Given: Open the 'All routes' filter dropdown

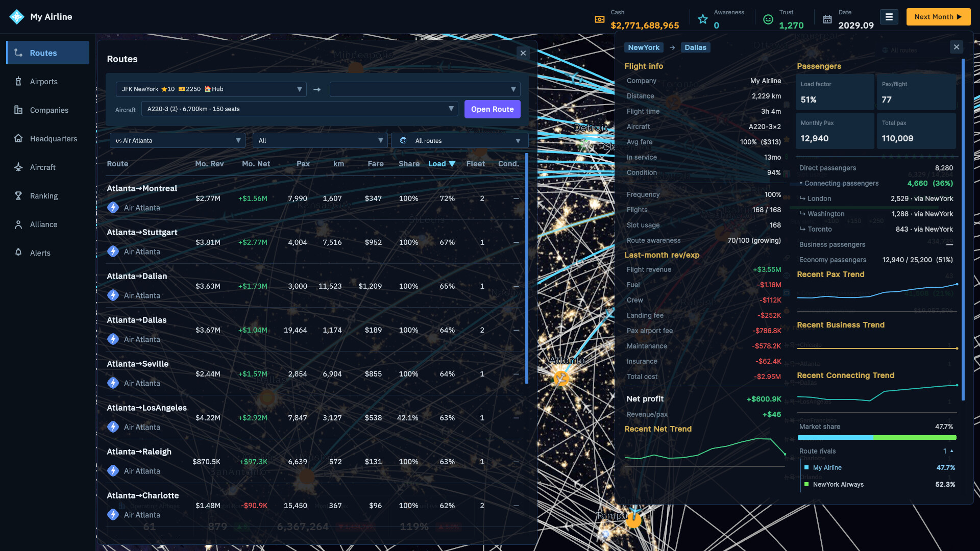Looking at the screenshot, I should 460,141.
